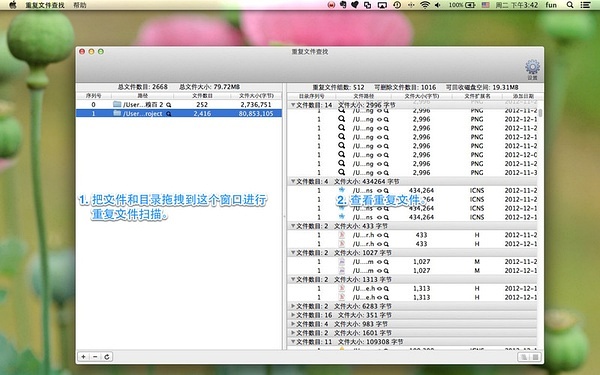Viewport: 600px width, 375px height.
Task: Click the 总文件数目: 2668 status text
Action: click(x=143, y=87)
